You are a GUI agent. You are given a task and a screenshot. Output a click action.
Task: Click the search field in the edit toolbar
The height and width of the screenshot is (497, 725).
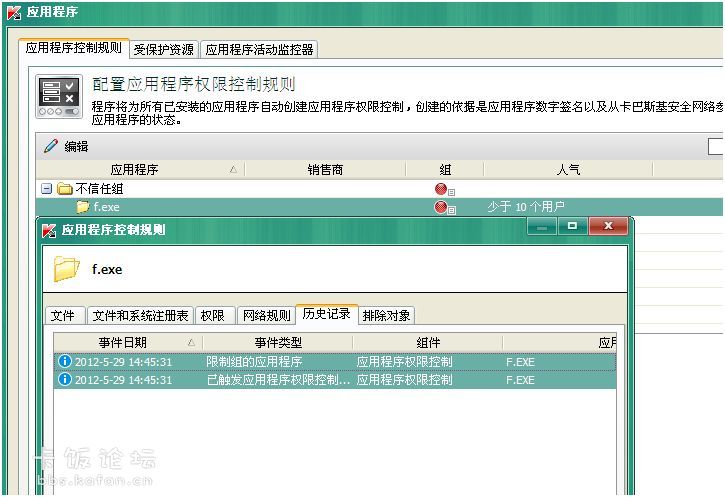[x=716, y=147]
